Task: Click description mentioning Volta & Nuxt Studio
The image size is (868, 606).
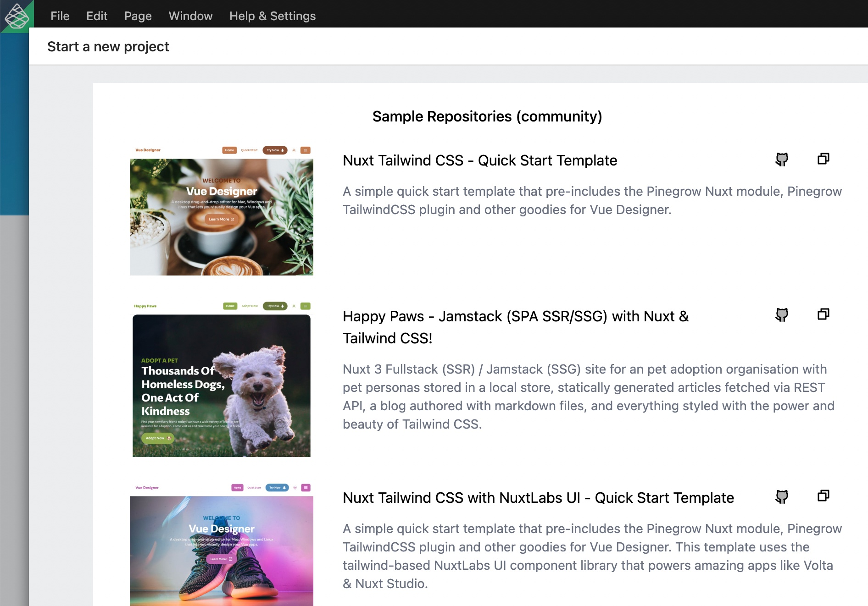Action: click(592, 556)
